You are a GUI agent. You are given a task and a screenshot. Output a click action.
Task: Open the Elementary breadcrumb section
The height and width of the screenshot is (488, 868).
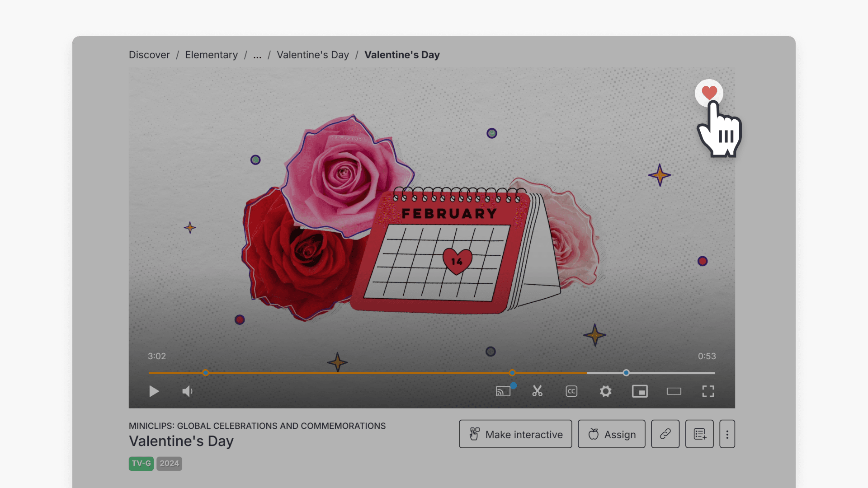pos(211,55)
